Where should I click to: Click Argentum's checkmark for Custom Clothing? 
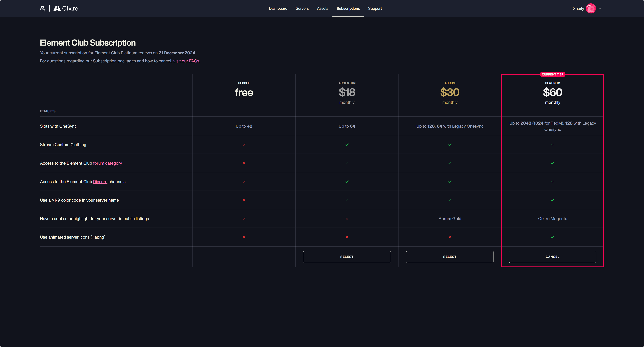347,145
